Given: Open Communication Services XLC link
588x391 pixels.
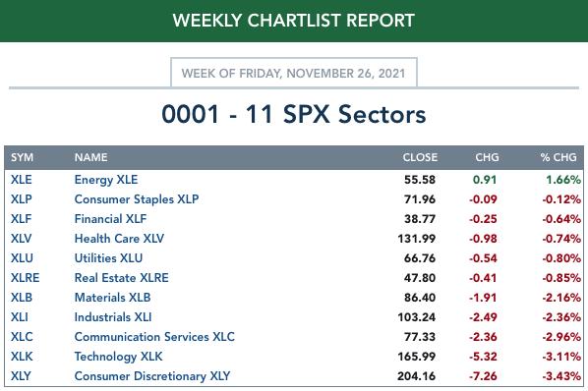Looking at the screenshot, I should click(154, 337).
